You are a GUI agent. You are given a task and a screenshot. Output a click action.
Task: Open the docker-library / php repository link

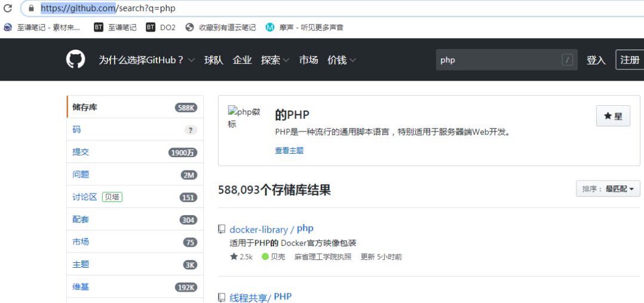[x=271, y=229]
